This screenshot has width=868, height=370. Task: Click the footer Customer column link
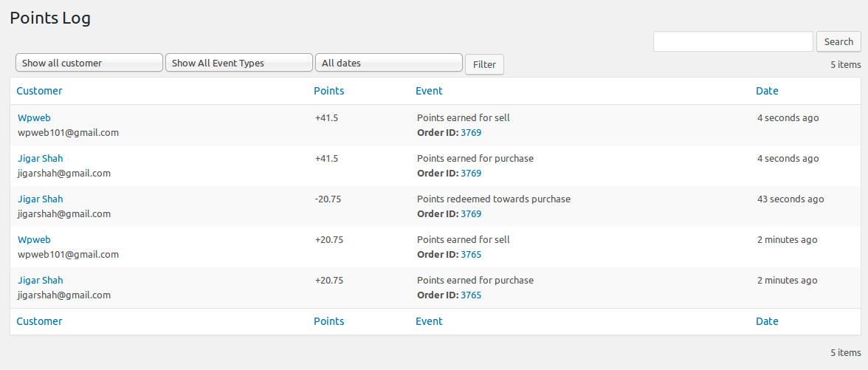[39, 321]
